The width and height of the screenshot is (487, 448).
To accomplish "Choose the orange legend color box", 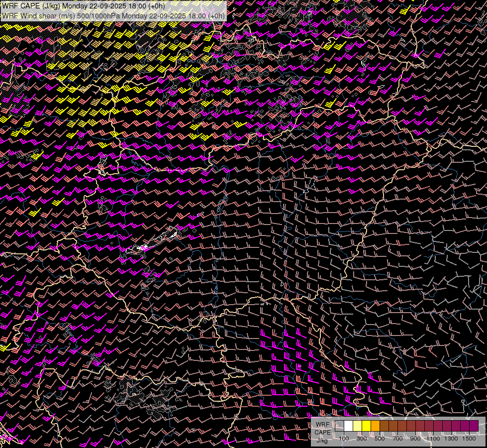I will 376,426.
